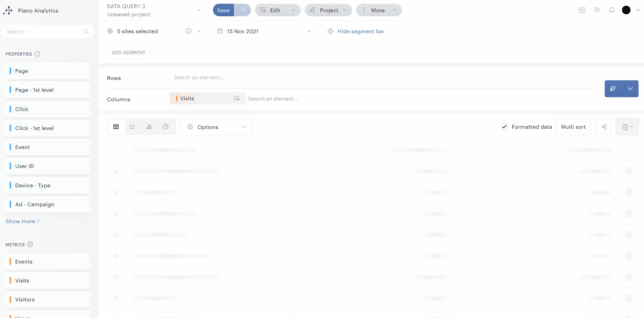Switch to bar chart view
Viewport: 644px width, 318px height.
tap(149, 127)
